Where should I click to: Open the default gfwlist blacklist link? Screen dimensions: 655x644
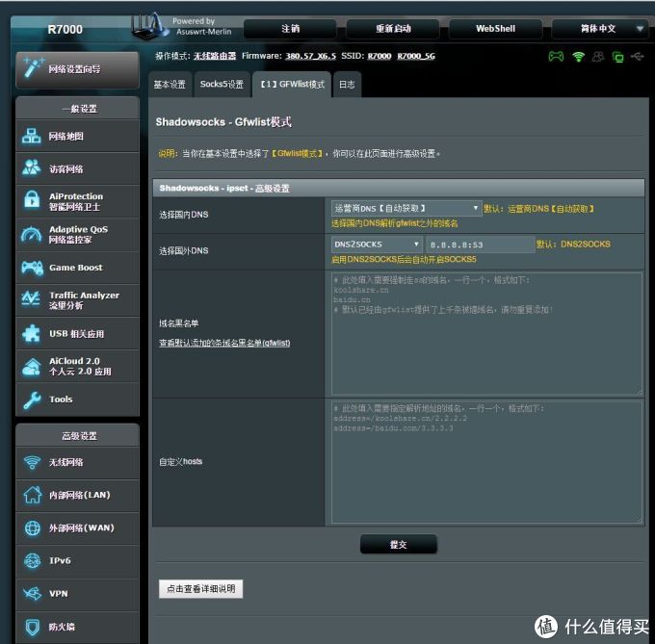pyautogui.click(x=224, y=343)
